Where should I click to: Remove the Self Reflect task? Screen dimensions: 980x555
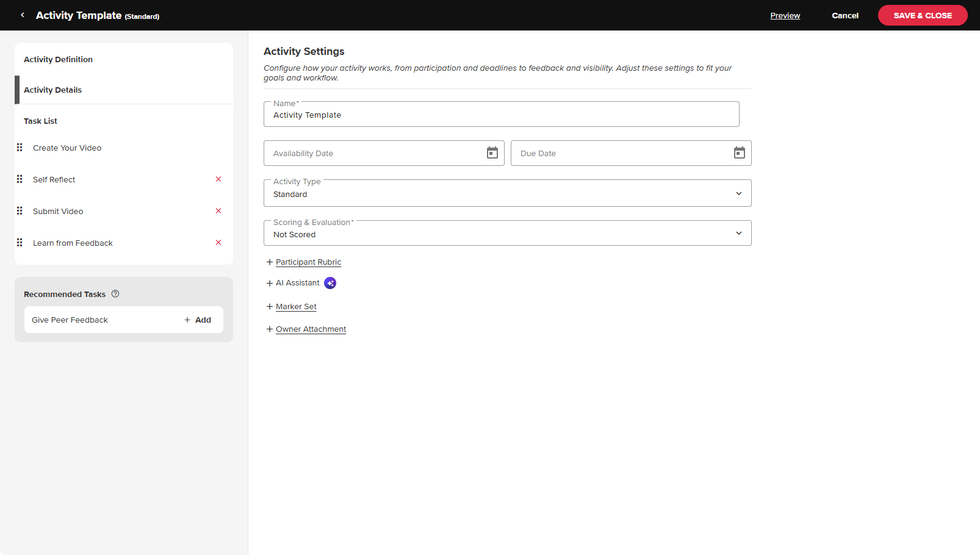click(x=218, y=179)
